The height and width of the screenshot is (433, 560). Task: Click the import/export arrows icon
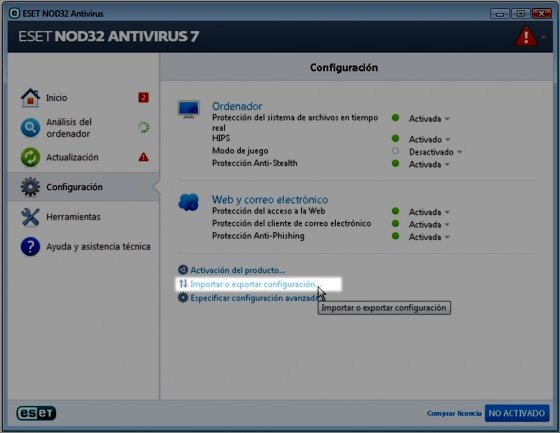183,284
